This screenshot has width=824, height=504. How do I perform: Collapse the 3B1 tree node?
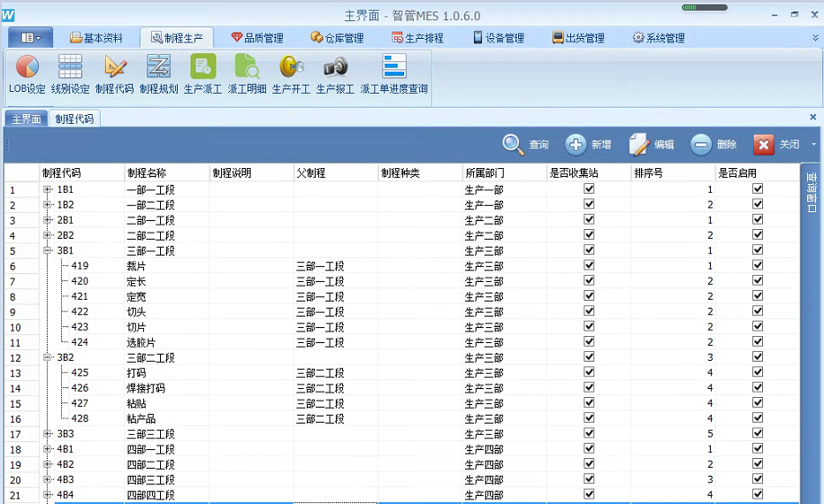click(47, 250)
